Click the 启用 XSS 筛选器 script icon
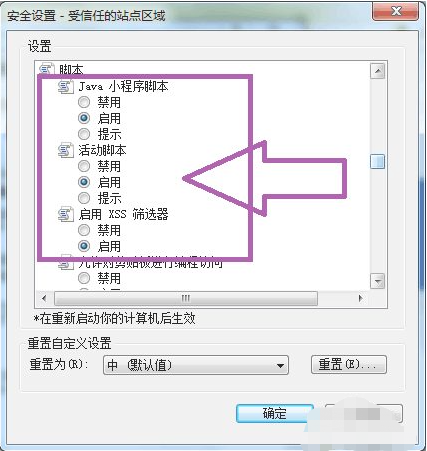Image resolution: width=427 pixels, height=451 pixels. pyautogui.click(x=66, y=214)
